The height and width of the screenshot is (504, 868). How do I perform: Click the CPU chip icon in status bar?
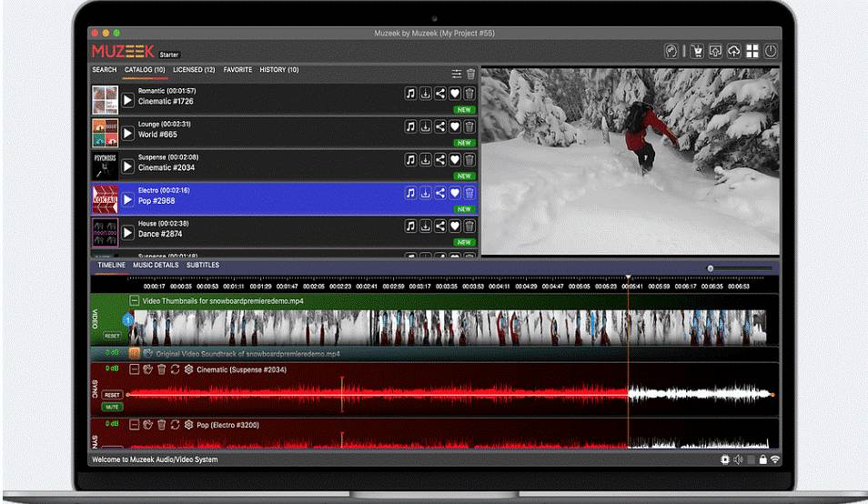pyautogui.click(x=724, y=459)
